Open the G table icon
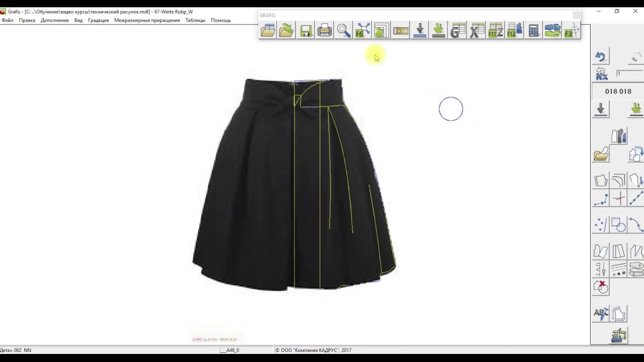This screenshot has height=362, width=644. coord(457,31)
